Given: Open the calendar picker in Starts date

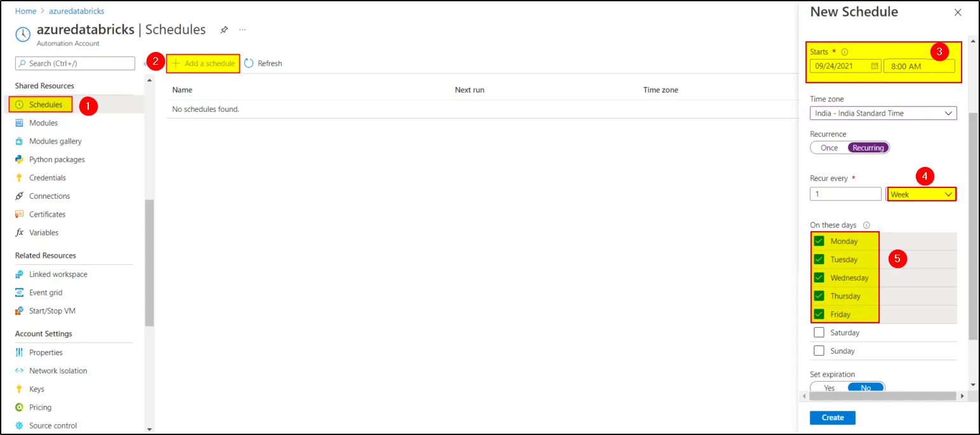Looking at the screenshot, I should (875, 66).
